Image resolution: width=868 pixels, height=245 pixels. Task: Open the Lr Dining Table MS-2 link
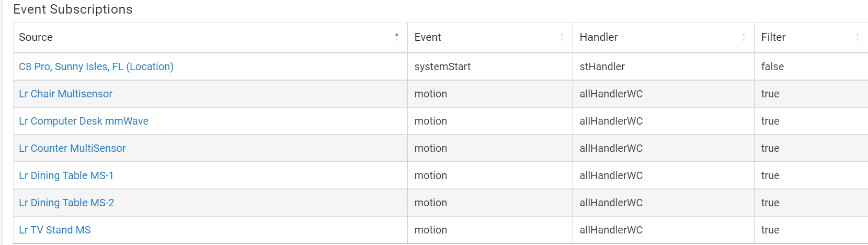66,203
